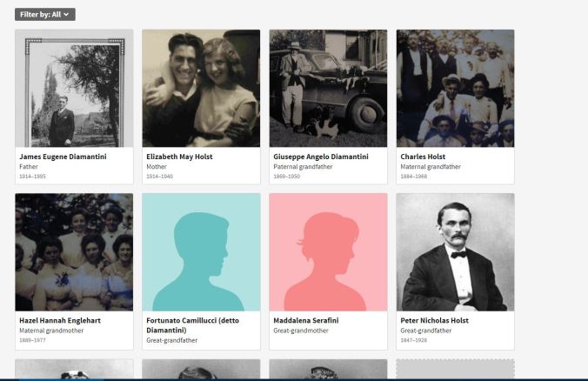Viewport: 588px width, 381px height.
Task: Click Maddalena Serafini's female silhouette placeholder
Action: click(328, 252)
